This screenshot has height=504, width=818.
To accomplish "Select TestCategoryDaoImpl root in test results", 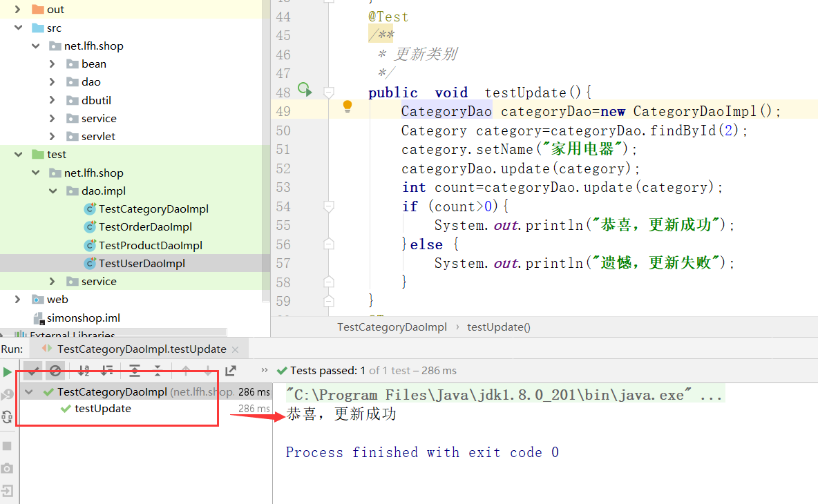I will [x=112, y=392].
